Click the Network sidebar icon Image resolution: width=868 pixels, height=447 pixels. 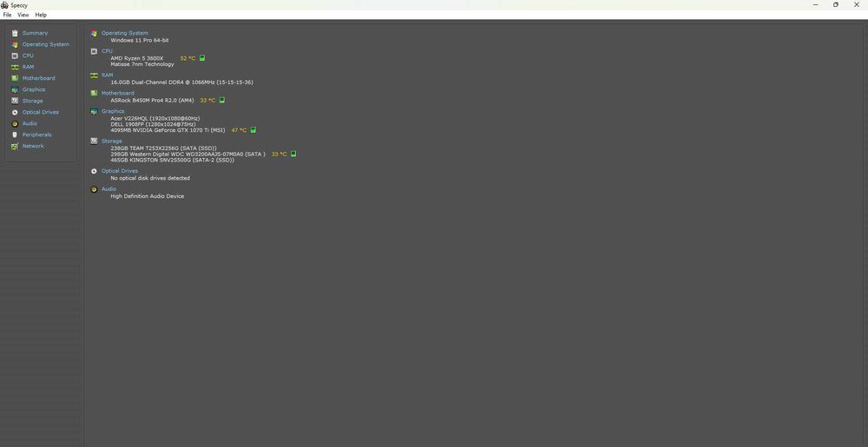pyautogui.click(x=15, y=146)
